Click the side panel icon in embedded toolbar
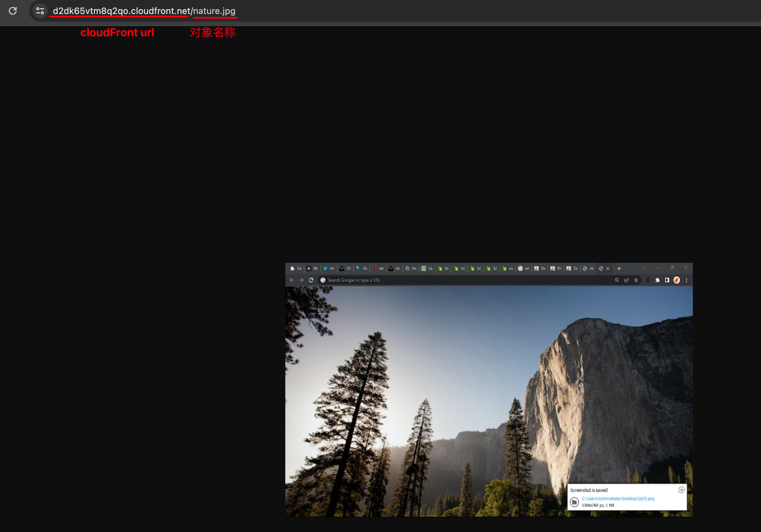The image size is (761, 532). (x=667, y=280)
